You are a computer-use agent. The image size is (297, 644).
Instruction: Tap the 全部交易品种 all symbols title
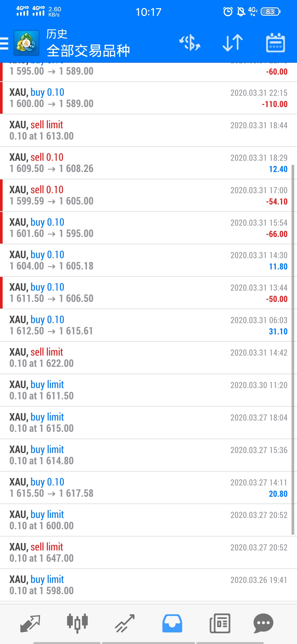[88, 51]
